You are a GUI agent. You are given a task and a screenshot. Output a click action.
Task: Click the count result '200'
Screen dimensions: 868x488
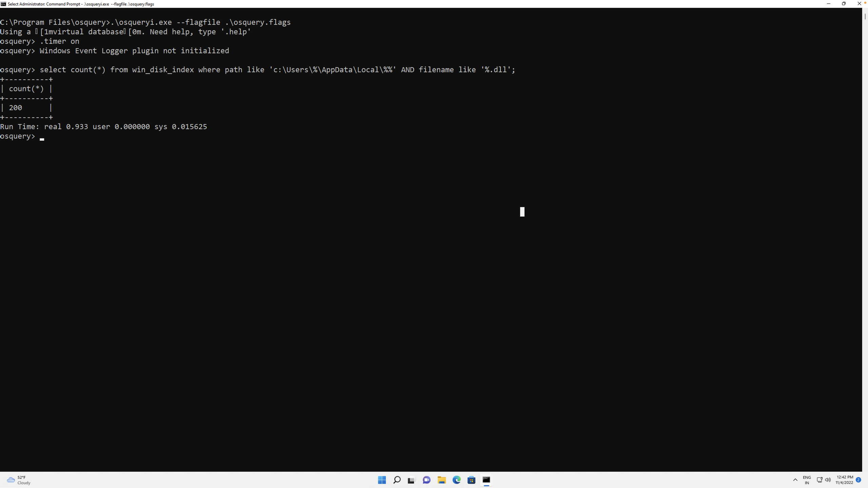(15, 108)
